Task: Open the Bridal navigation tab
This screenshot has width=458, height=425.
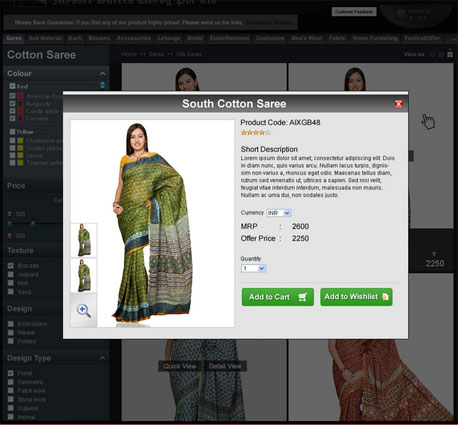Action: pyautogui.click(x=195, y=38)
